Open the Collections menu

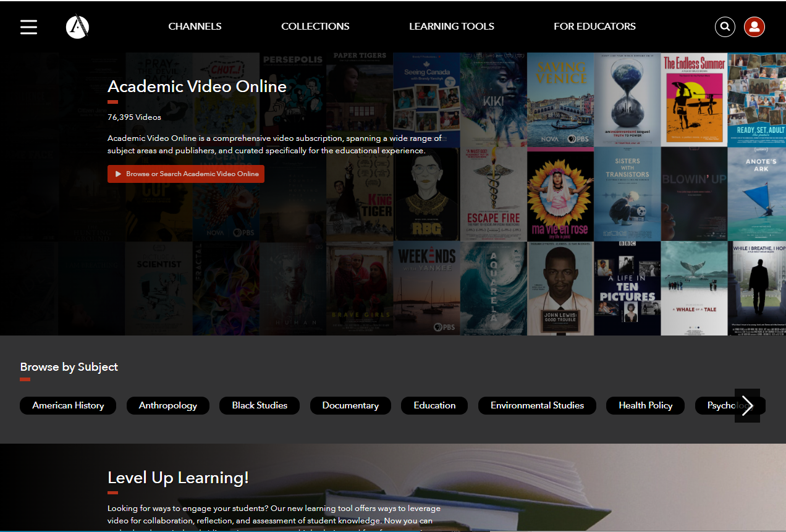[315, 27]
